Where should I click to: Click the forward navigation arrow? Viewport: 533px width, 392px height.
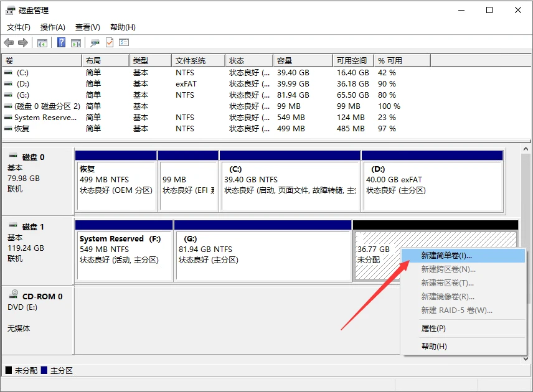(x=23, y=42)
